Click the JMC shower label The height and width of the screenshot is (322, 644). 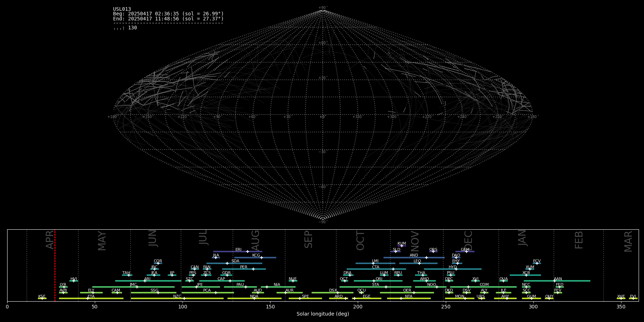click(x=133, y=285)
